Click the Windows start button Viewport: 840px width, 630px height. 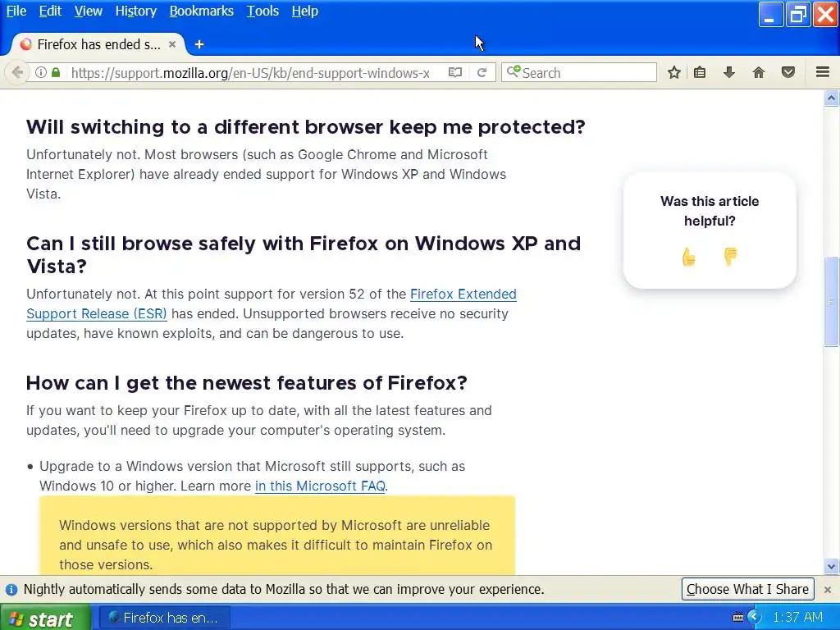tap(45, 617)
